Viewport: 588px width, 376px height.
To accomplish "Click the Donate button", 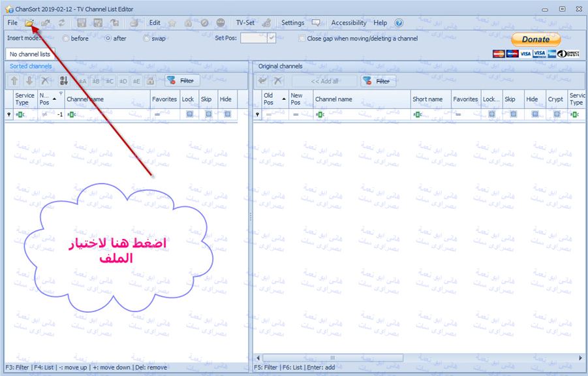I will click(x=536, y=39).
